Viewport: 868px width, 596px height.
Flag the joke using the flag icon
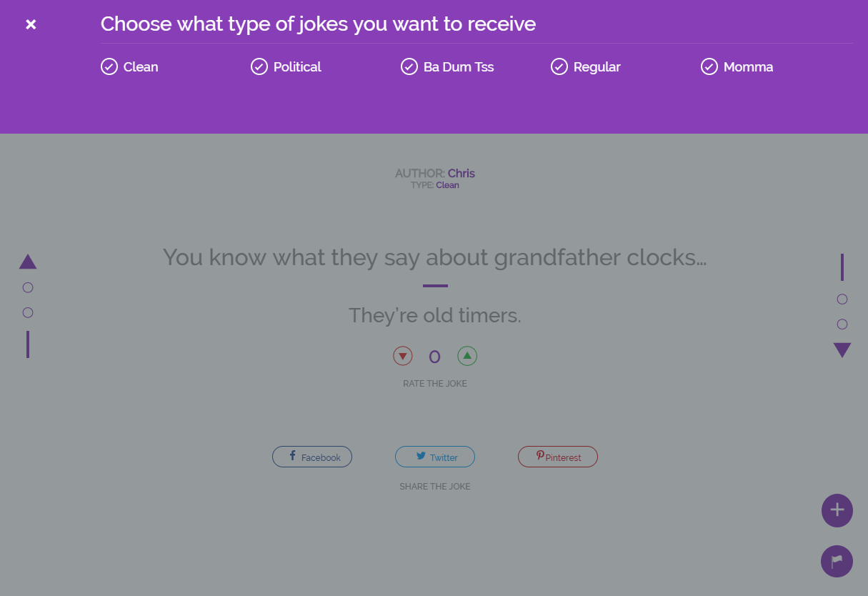click(x=837, y=561)
